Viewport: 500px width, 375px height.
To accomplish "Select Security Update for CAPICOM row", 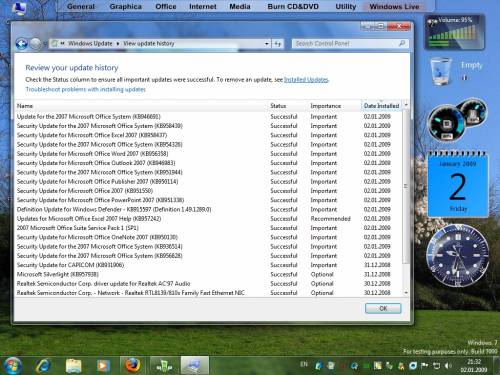I will pyautogui.click(x=208, y=265).
